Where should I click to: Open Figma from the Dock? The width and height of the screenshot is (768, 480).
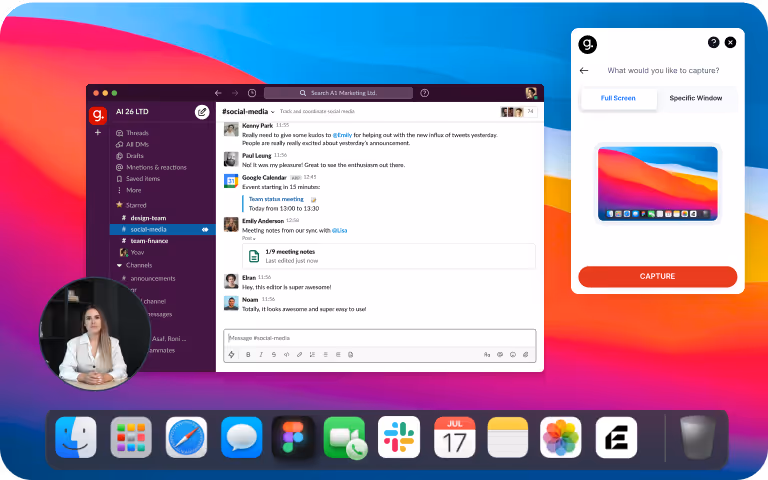(x=293, y=437)
